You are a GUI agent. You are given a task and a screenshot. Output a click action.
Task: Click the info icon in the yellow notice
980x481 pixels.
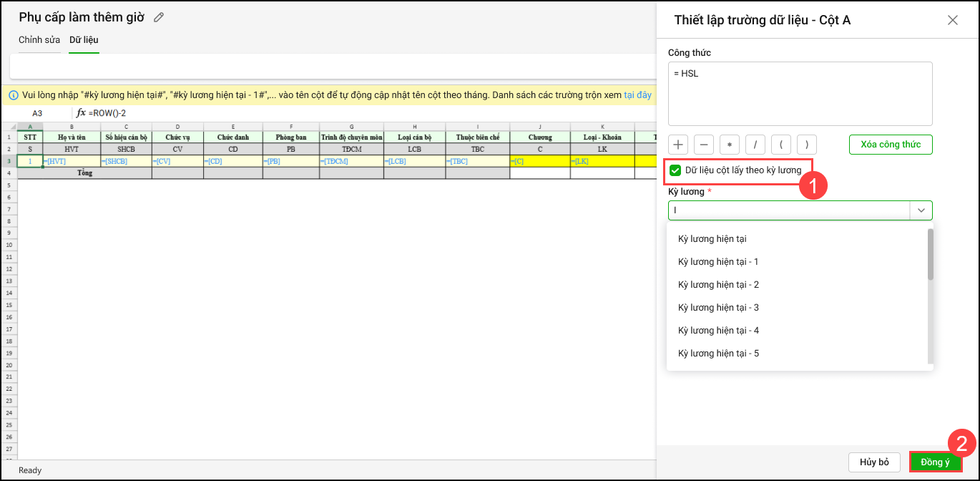click(x=13, y=94)
